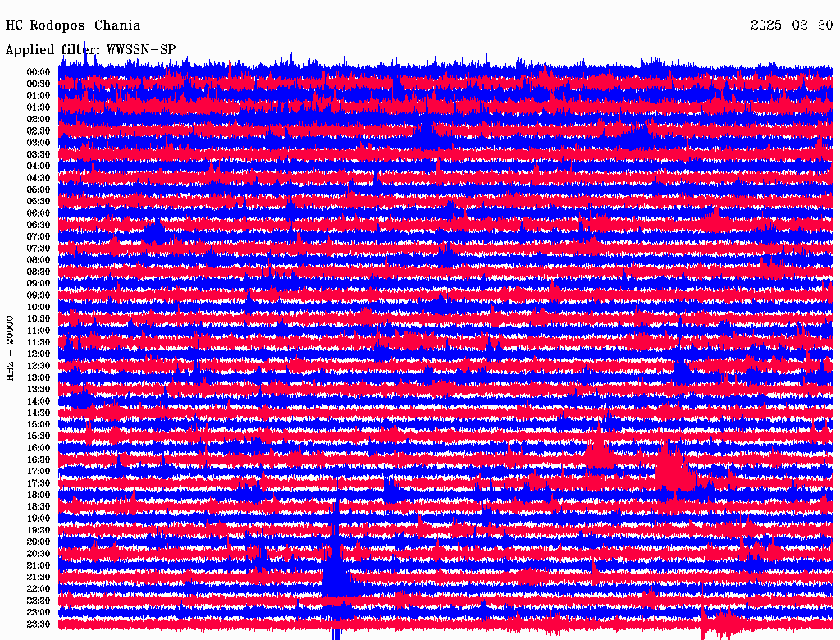840x640 pixels.
Task: Select the 08:30 time row label
Action: [x=39, y=272]
